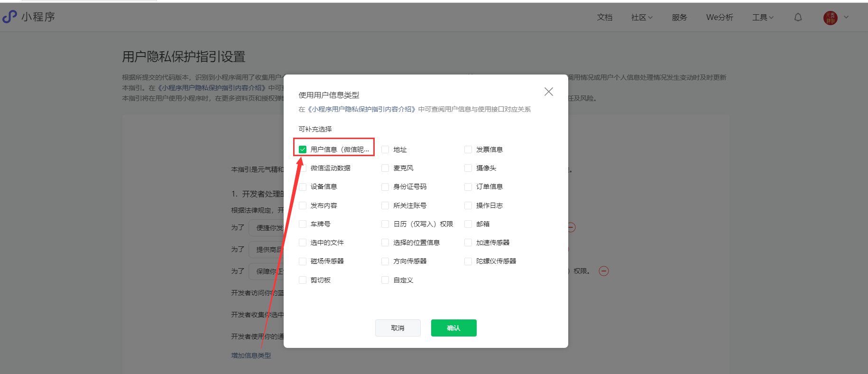Click the notification bell icon
Screen dimensions: 868x374
(798, 18)
